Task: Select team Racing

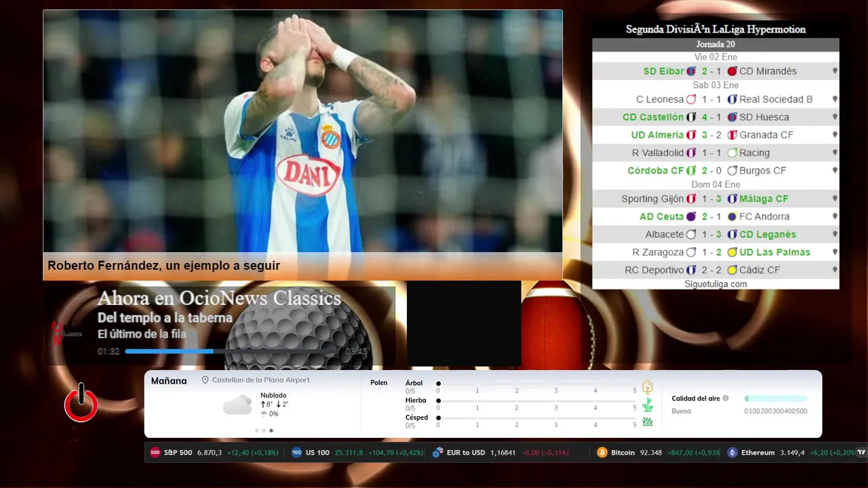Action: 754,153
